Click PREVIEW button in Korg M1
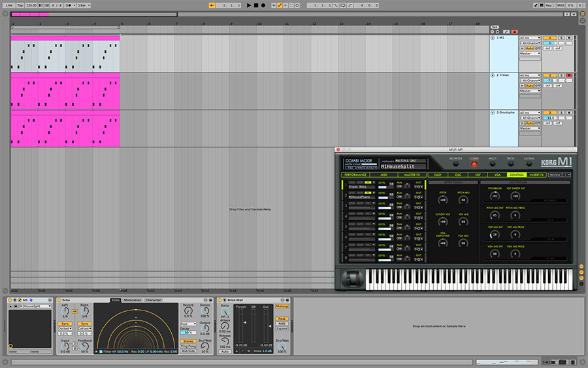The width and height of the screenshot is (588, 368). [555, 175]
